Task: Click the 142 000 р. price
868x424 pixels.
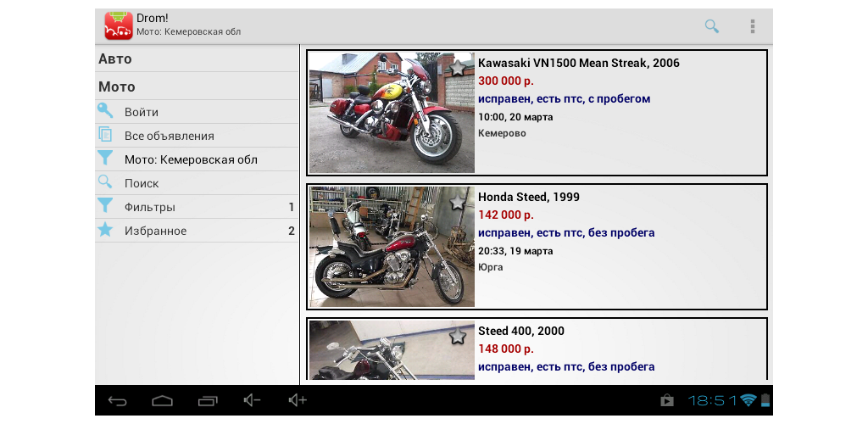Action: coord(506,215)
